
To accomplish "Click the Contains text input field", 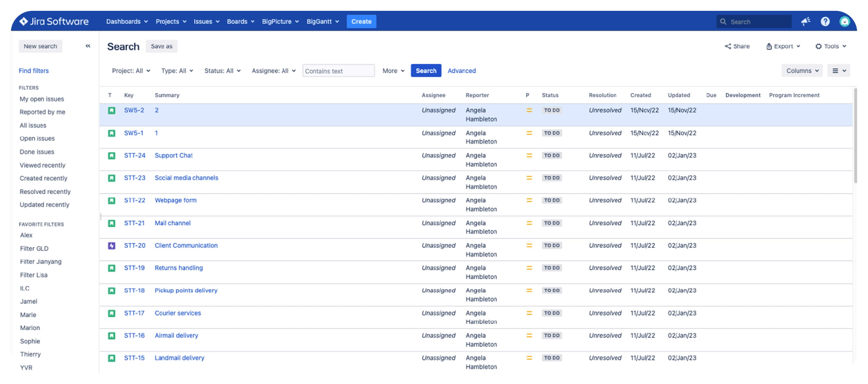I will [x=338, y=71].
